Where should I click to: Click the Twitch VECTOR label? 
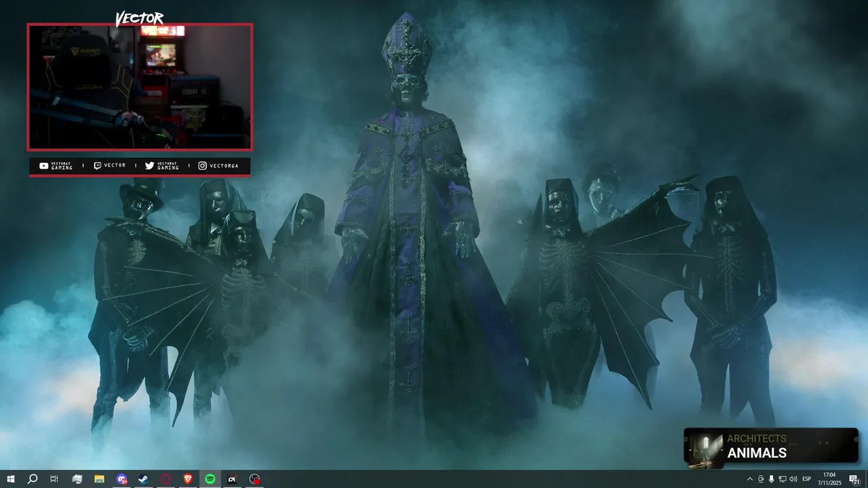click(109, 165)
